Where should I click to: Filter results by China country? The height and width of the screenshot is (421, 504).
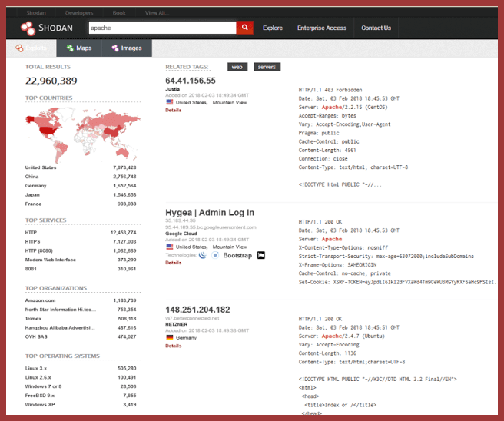(x=31, y=177)
